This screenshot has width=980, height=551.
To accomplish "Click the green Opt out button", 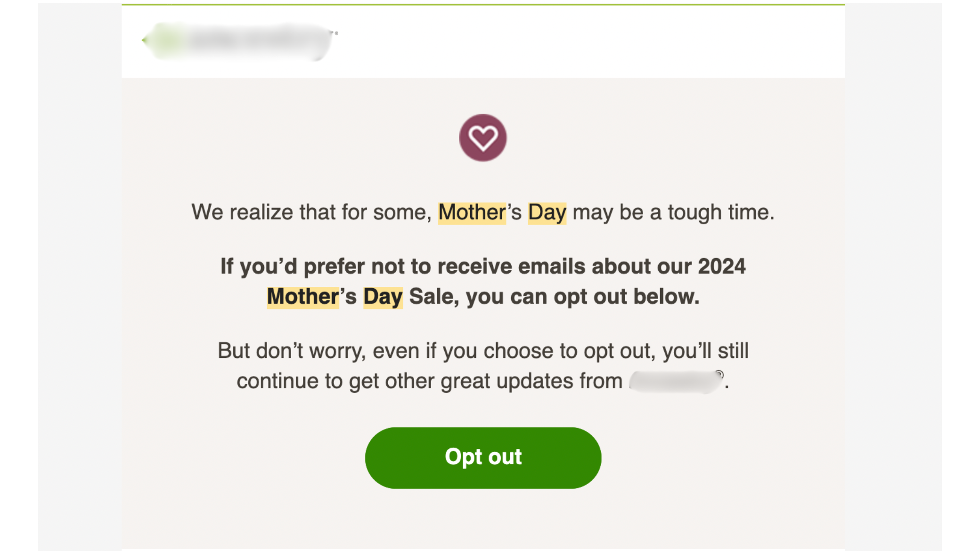I will 483,458.
